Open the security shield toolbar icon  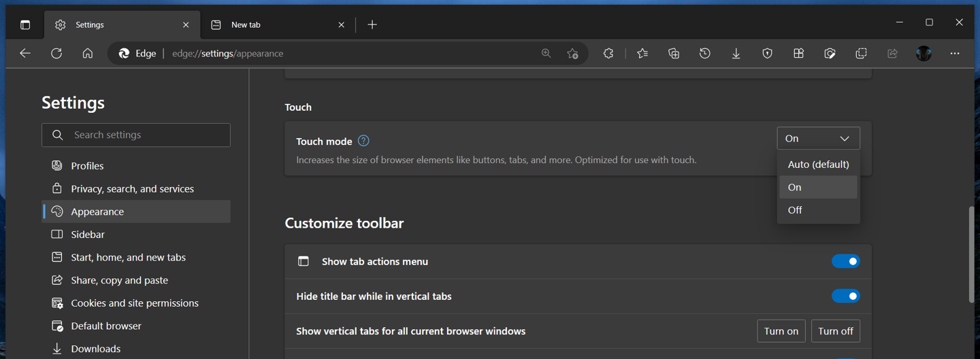tap(768, 53)
